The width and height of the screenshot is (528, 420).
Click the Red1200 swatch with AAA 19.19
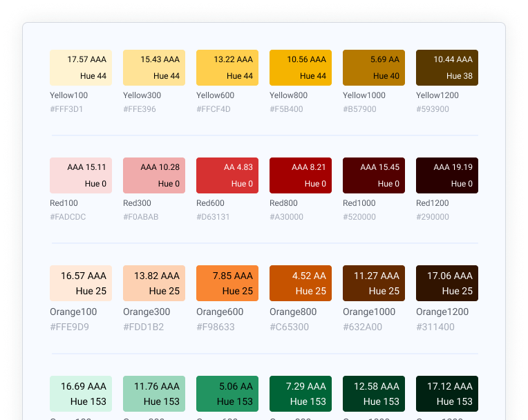pyautogui.click(x=447, y=175)
